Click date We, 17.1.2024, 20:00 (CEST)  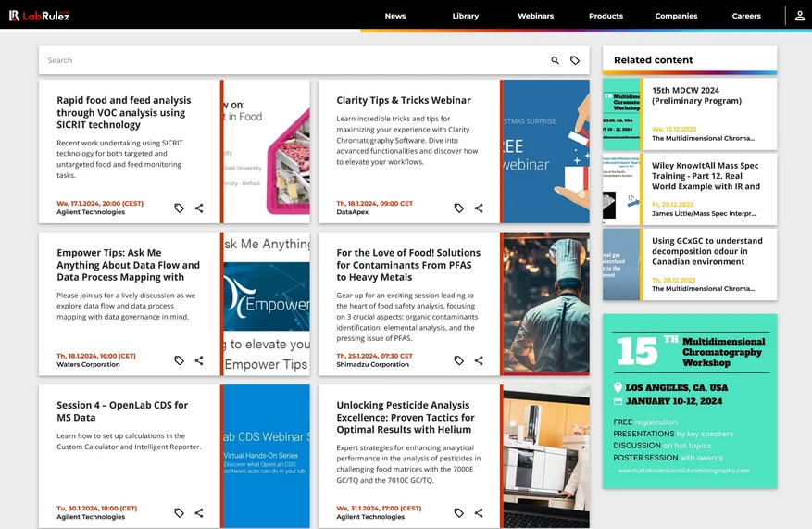pos(100,204)
